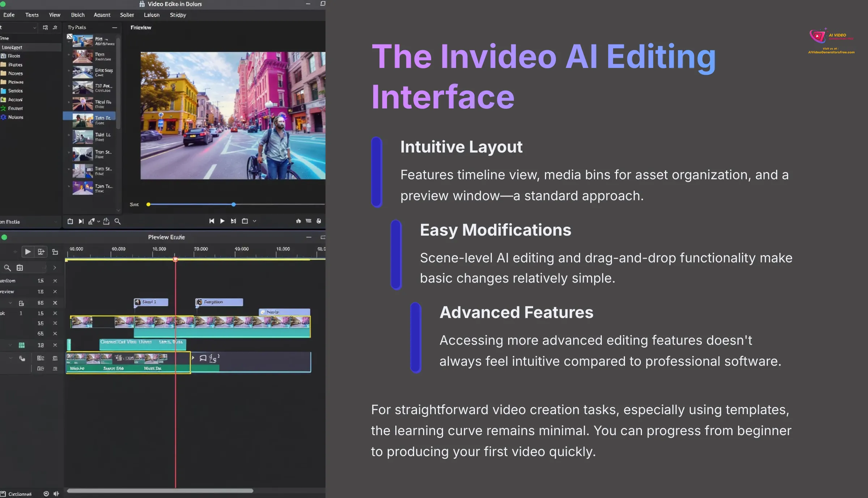
Task: Click the X on the 85 track row
Action: tap(55, 303)
